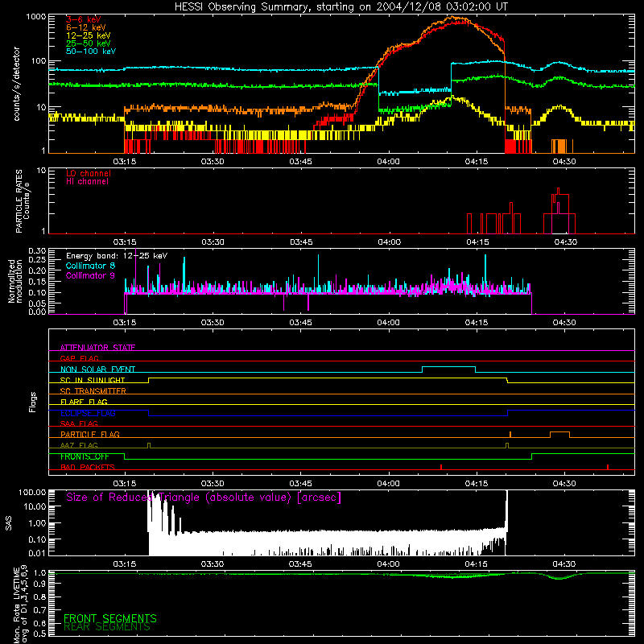Click the BAD_PACKETS flag label
644x644 pixels.
click(x=88, y=467)
